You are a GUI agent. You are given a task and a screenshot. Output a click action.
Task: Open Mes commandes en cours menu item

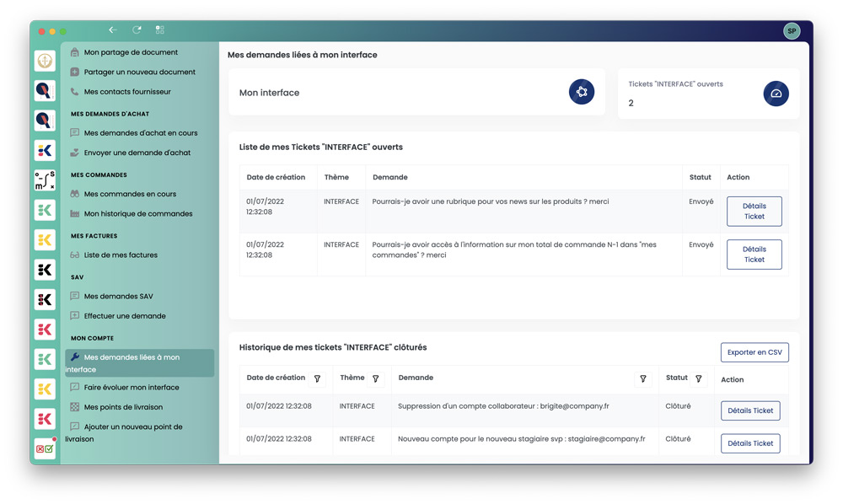tap(130, 194)
